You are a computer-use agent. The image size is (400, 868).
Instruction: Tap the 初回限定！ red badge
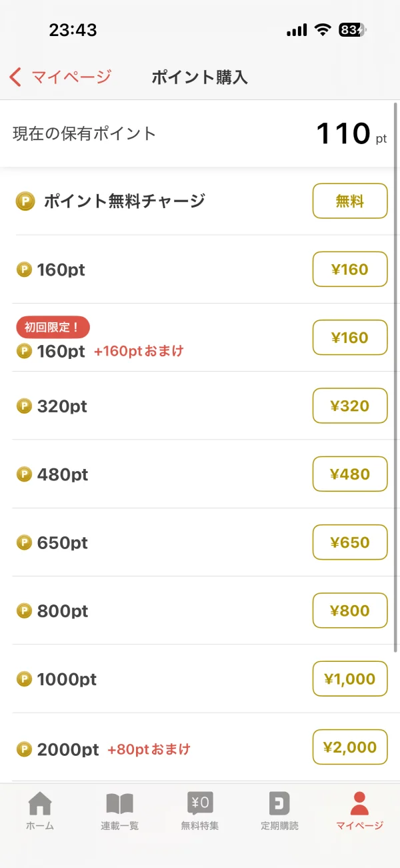coord(53,328)
